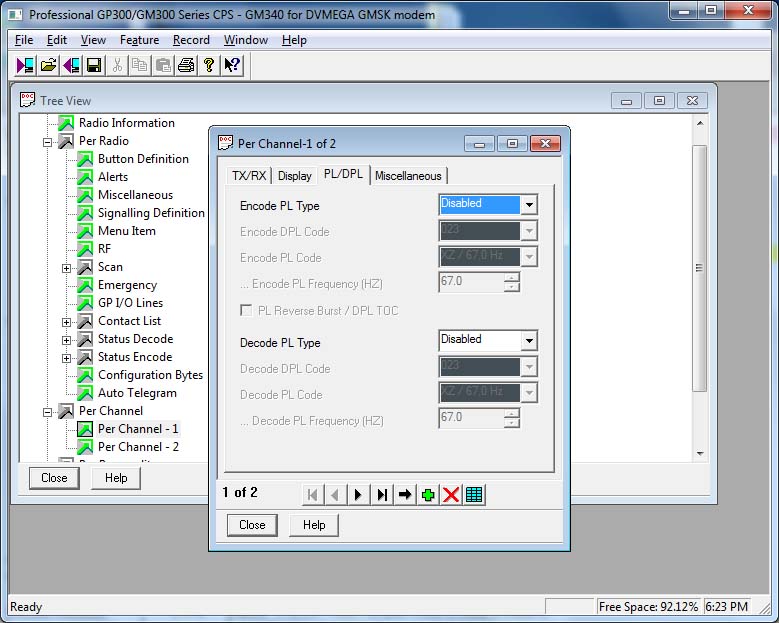This screenshot has width=779, height=623.
Task: Click Tree View scrollbar up arrow
Action: click(700, 123)
